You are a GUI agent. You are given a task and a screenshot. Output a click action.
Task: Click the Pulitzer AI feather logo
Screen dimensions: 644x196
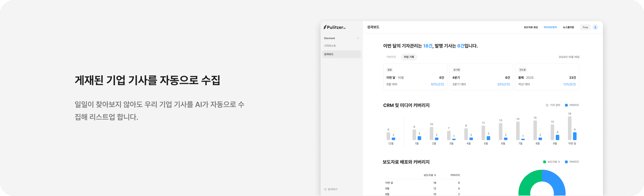325,27
